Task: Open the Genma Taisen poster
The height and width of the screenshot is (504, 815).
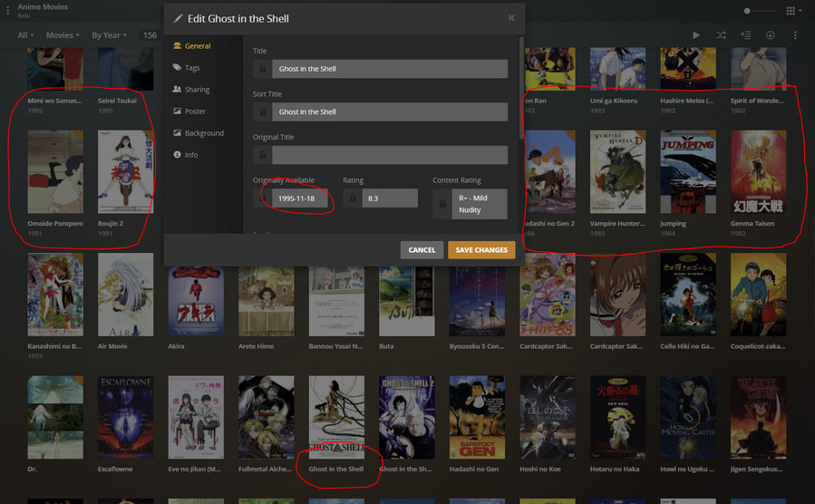Action: point(759,171)
